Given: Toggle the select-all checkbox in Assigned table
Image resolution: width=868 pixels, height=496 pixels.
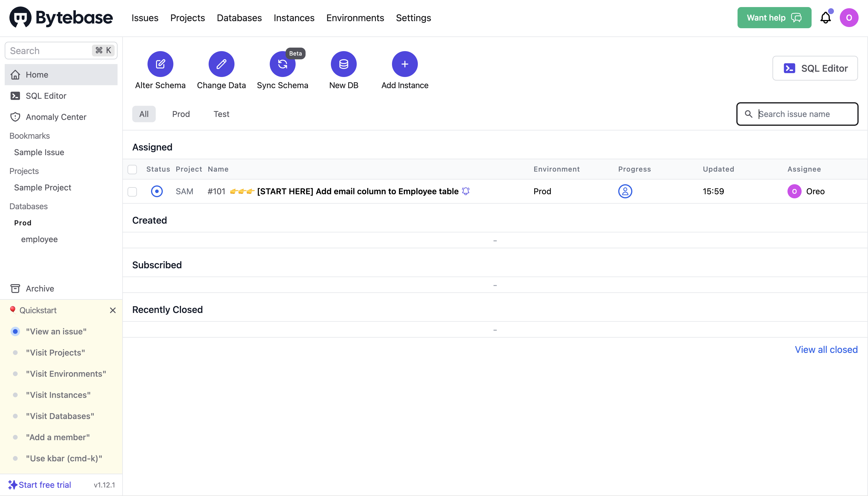Looking at the screenshot, I should click(x=132, y=169).
